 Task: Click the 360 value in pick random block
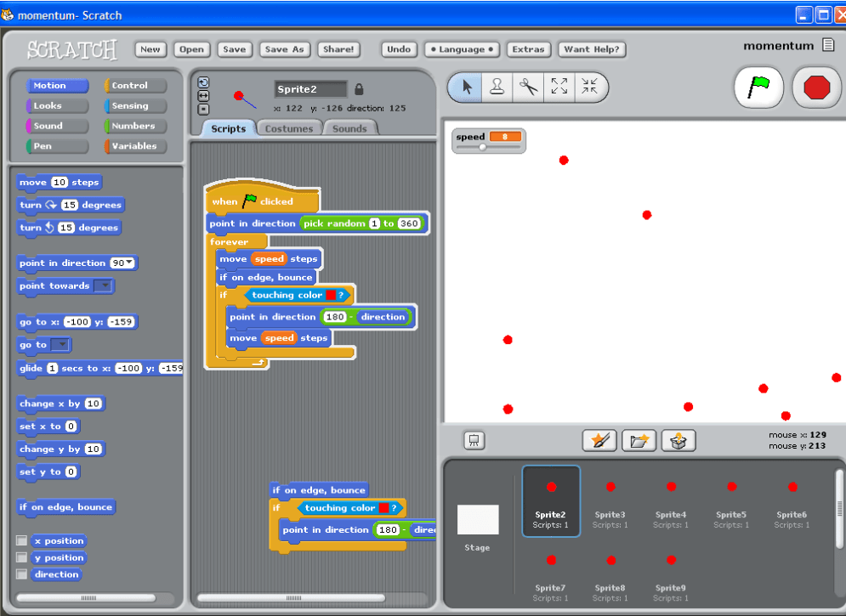pyautogui.click(x=408, y=223)
